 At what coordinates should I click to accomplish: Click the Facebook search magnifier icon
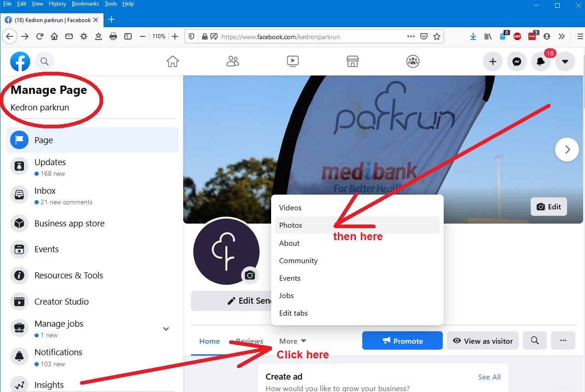(x=44, y=61)
